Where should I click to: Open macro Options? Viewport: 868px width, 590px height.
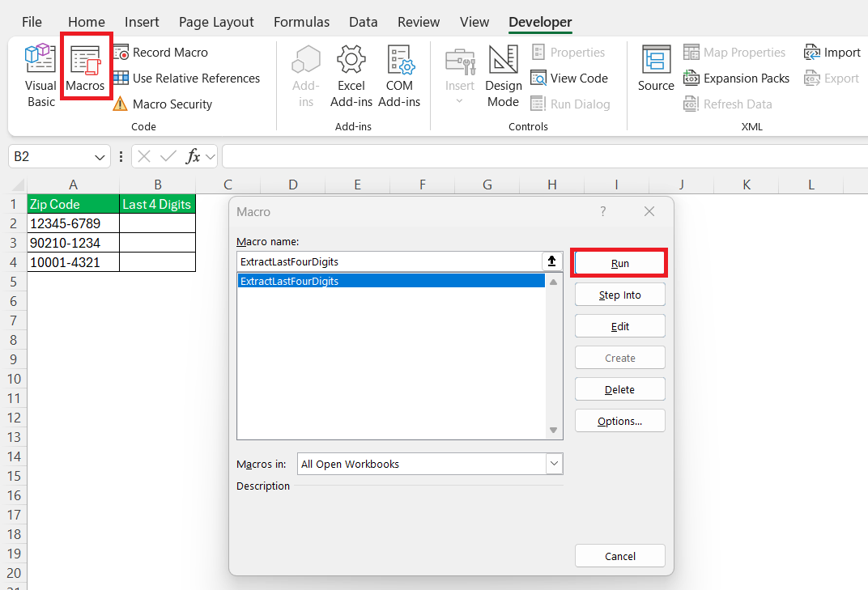coord(619,421)
